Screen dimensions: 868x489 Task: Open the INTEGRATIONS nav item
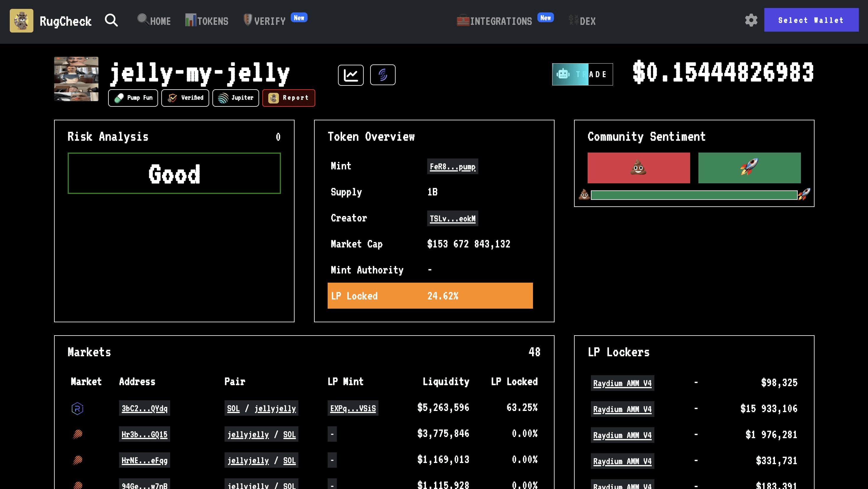point(494,21)
